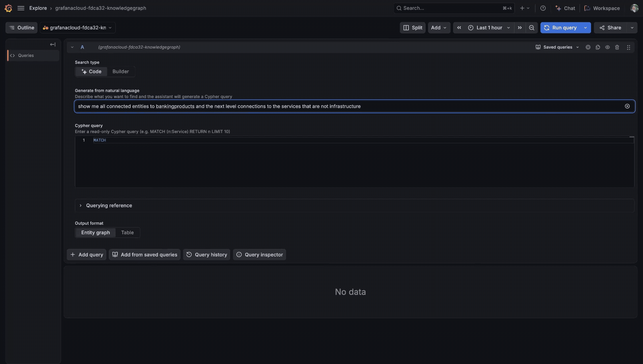
Task: Click Add from saved queries
Action: (145, 255)
